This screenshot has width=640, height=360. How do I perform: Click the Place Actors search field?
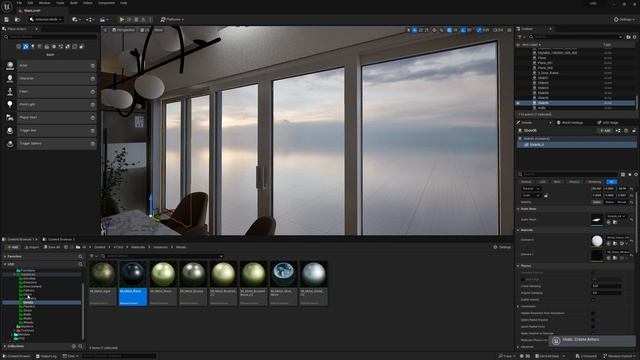tap(50, 37)
